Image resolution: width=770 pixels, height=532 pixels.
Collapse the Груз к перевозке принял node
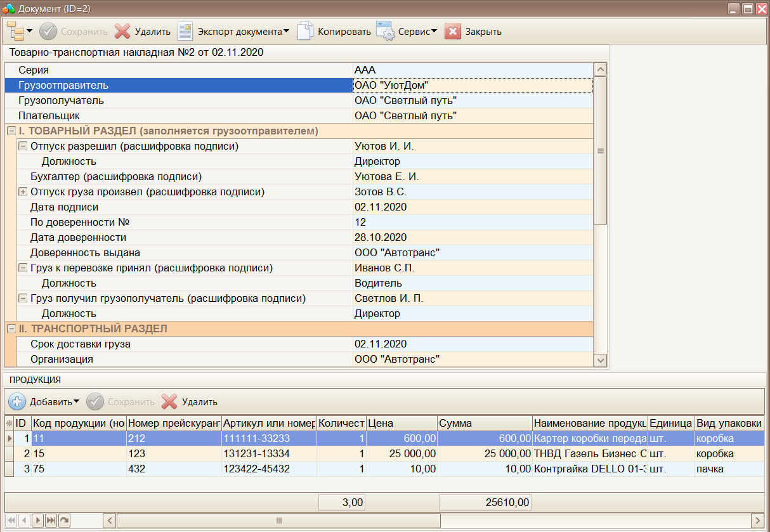[x=23, y=268]
